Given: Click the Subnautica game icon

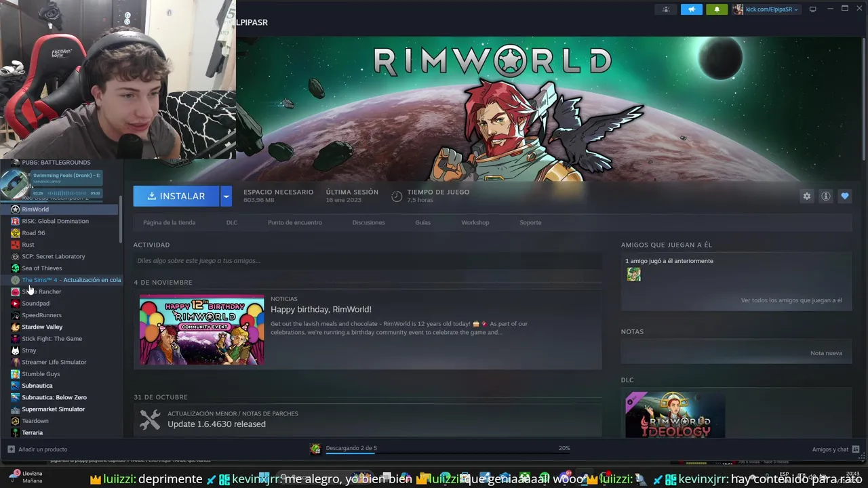Looking at the screenshot, I should [x=15, y=386].
